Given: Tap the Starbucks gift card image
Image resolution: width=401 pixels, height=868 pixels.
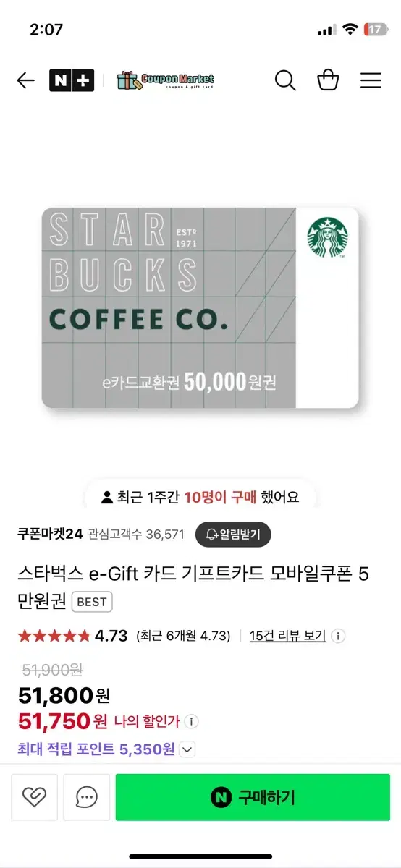Looking at the screenshot, I should click(x=200, y=308).
